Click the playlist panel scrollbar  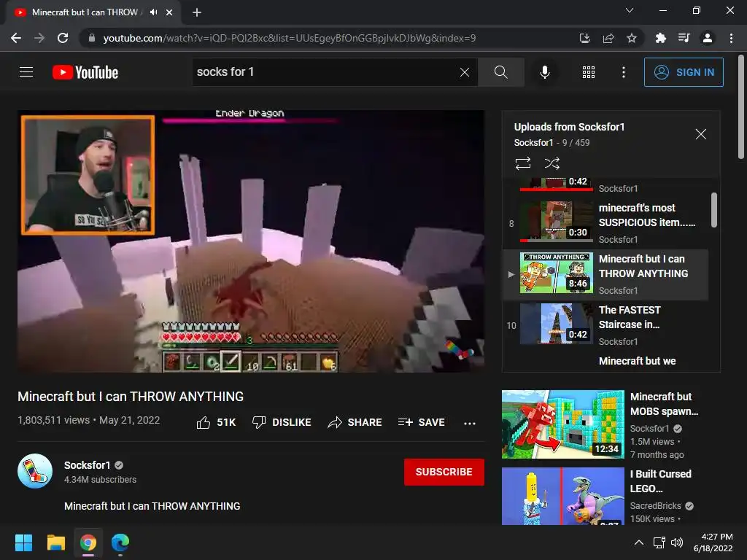(x=713, y=210)
